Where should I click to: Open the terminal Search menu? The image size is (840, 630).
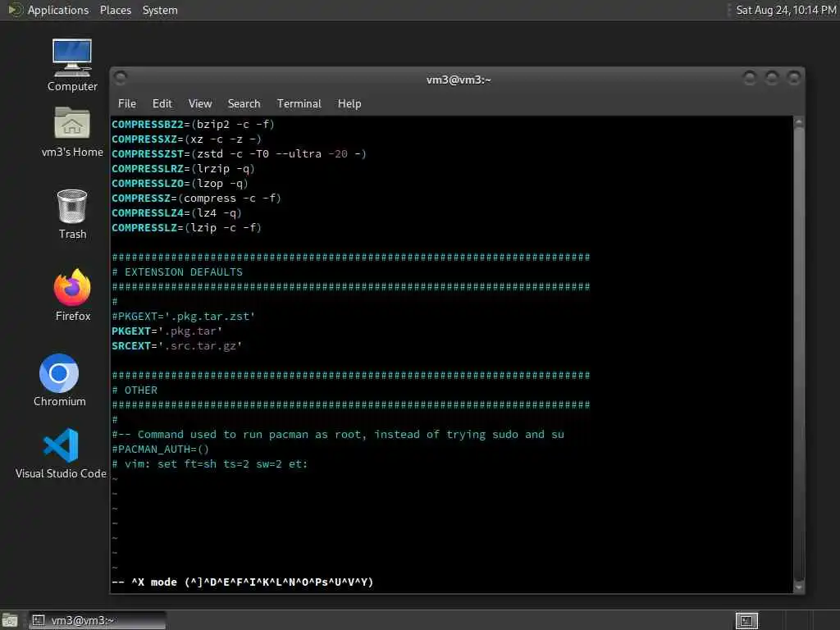click(x=244, y=103)
